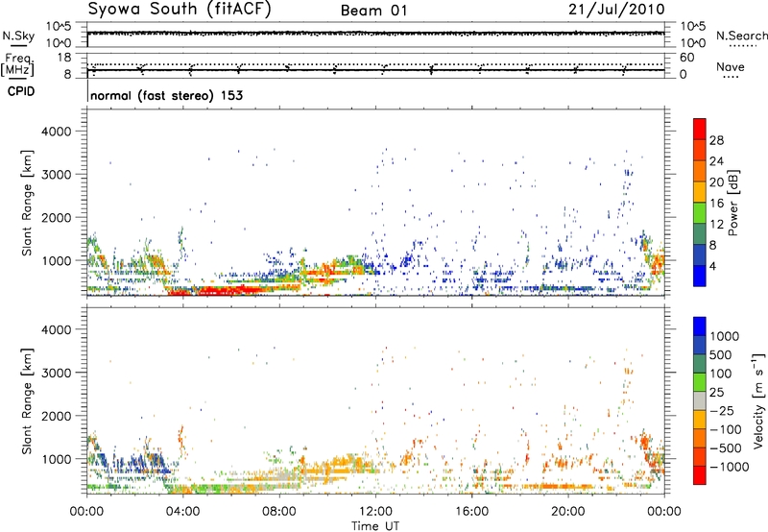
Task: Click the 'Nave' legend label
Action: pyautogui.click(x=730, y=67)
